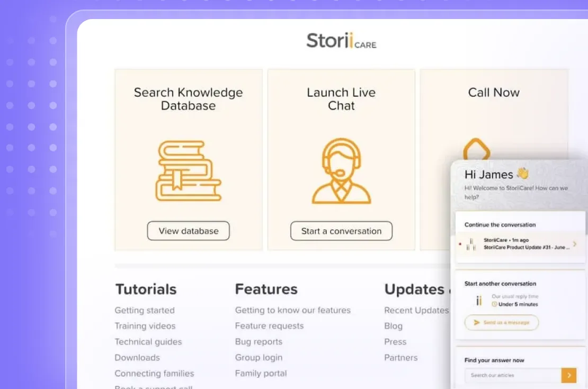Click the Tutorials section heading

tap(146, 290)
